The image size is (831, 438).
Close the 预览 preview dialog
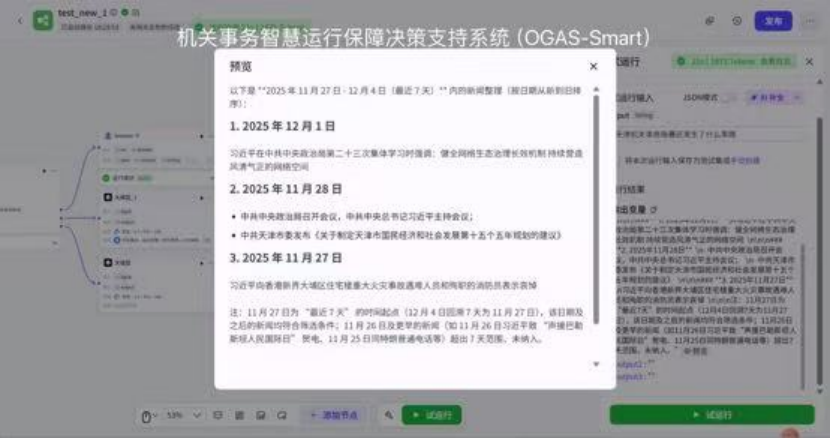[x=593, y=66]
